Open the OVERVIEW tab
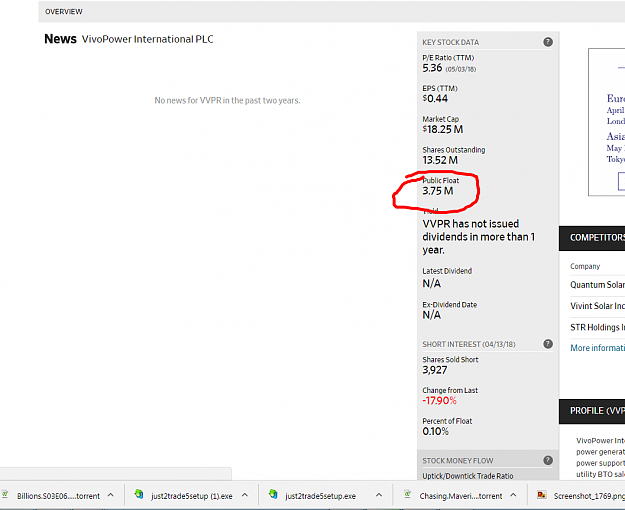Viewport: 625px width, 510px height. pyautogui.click(x=63, y=12)
